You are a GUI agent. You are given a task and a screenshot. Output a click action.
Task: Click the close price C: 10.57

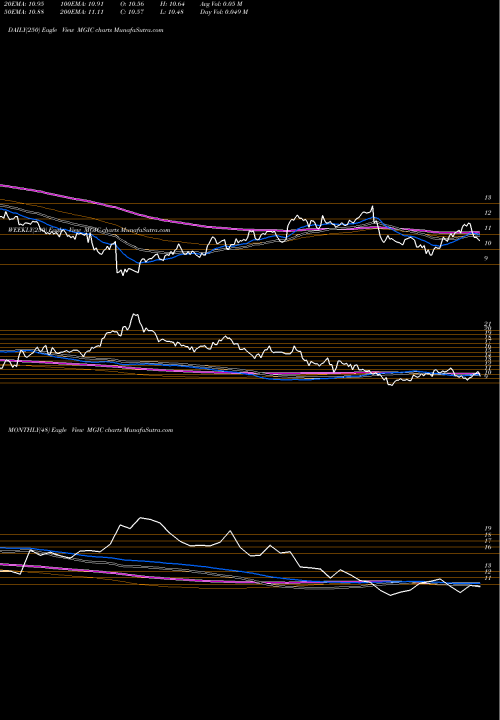coord(131,12)
